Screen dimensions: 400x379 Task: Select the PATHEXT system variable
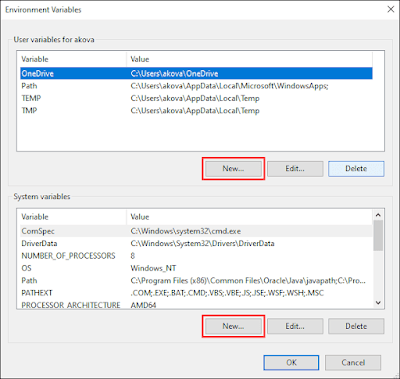coord(196,293)
